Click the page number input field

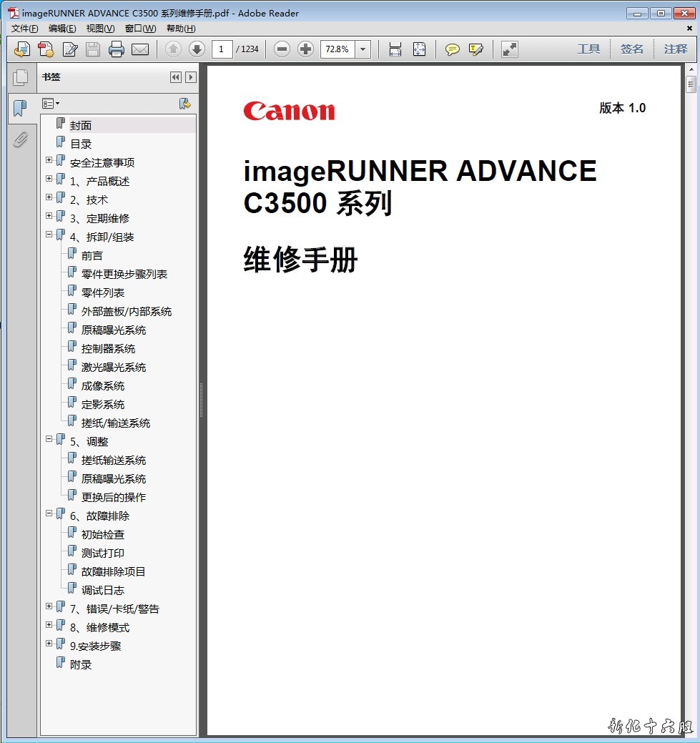222,49
